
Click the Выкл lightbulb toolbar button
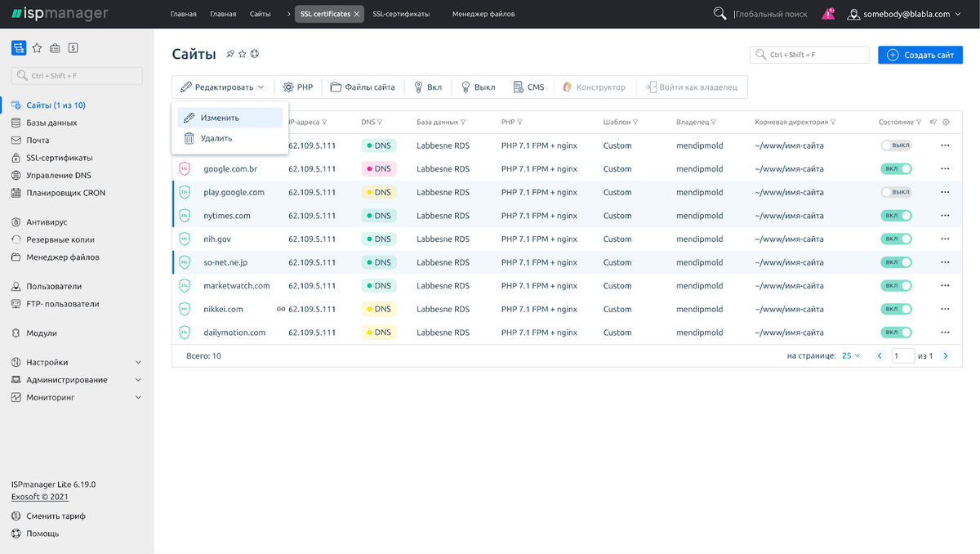(479, 87)
